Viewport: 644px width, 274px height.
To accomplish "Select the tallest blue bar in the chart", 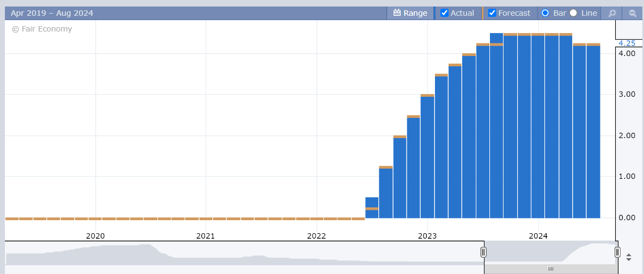I will (x=496, y=125).
